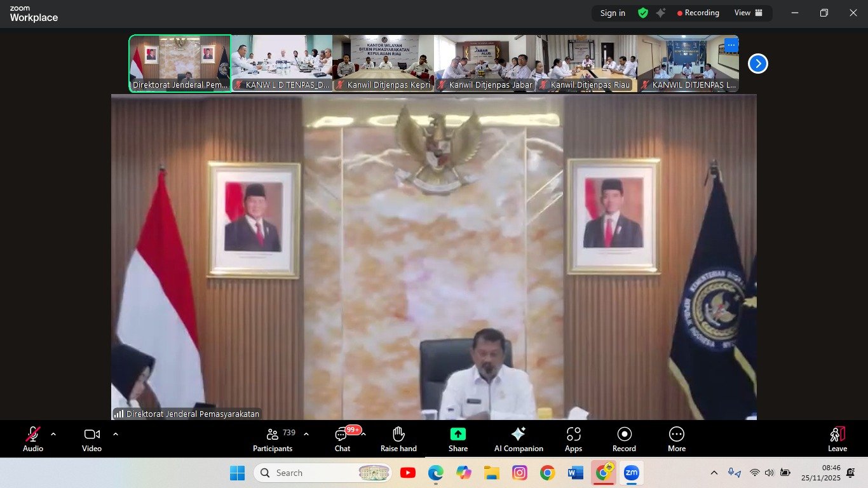Expand video options arrow next to Video
The image size is (868, 488).
pos(116,434)
